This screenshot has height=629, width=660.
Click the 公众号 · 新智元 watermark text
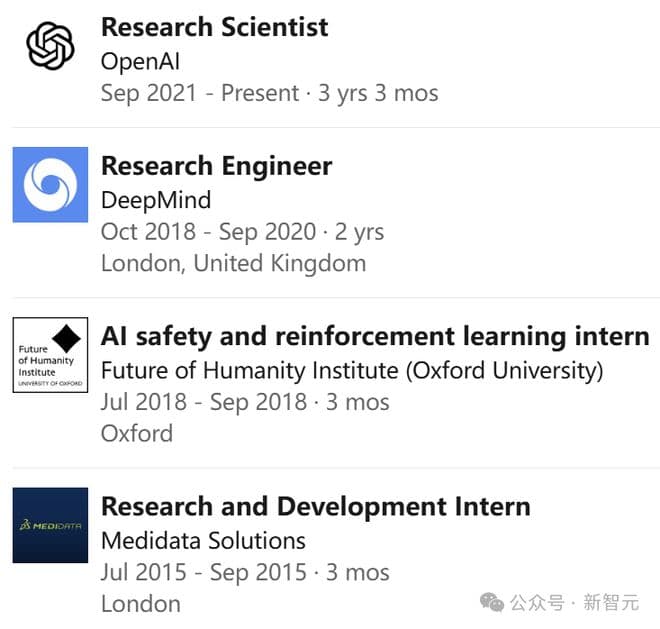573,602
